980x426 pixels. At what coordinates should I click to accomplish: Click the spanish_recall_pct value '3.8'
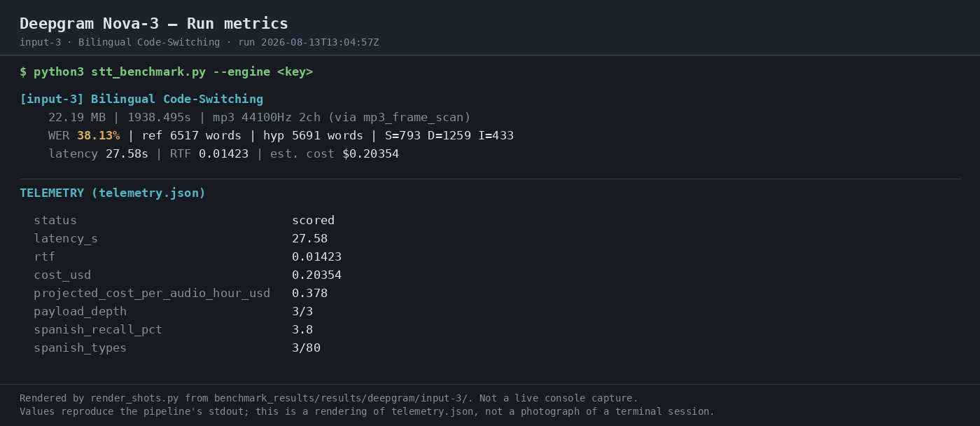pyautogui.click(x=302, y=330)
